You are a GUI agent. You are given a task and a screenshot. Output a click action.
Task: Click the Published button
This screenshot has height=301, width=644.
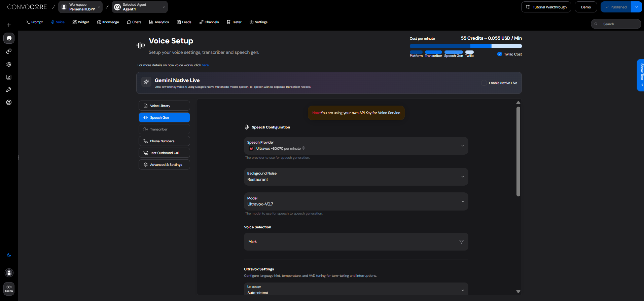[x=616, y=7]
